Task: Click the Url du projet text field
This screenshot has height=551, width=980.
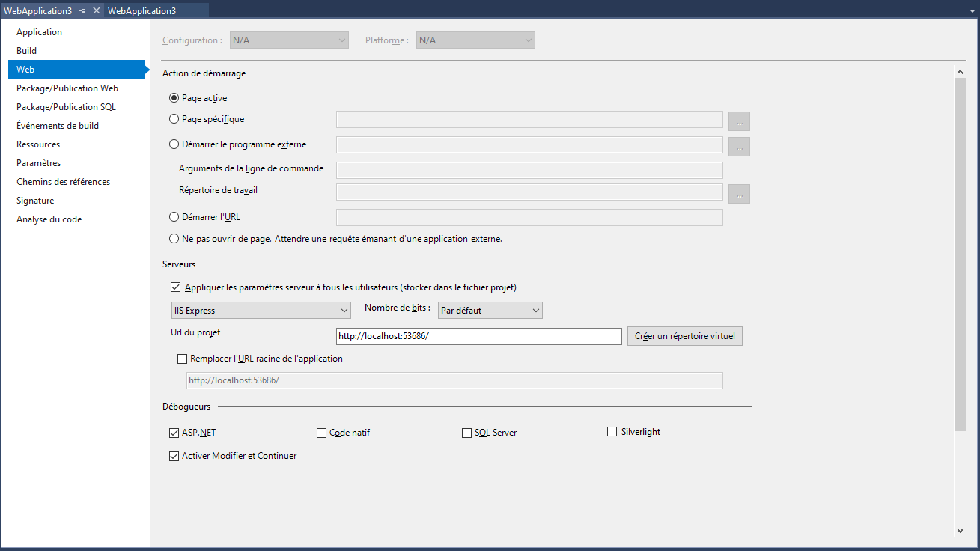Action: (x=478, y=337)
